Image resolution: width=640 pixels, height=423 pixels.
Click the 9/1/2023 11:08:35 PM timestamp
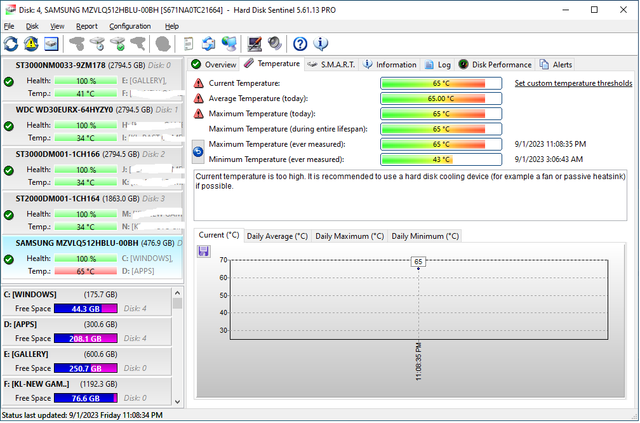(x=550, y=144)
